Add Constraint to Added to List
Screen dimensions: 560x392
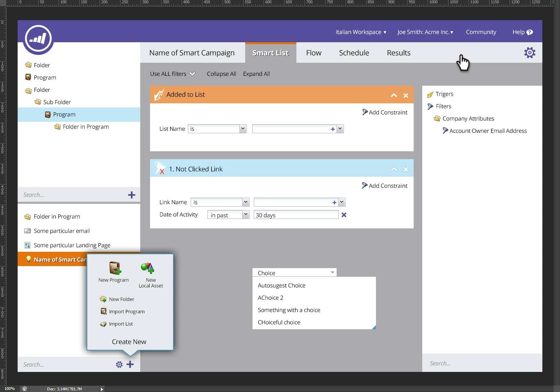[385, 112]
